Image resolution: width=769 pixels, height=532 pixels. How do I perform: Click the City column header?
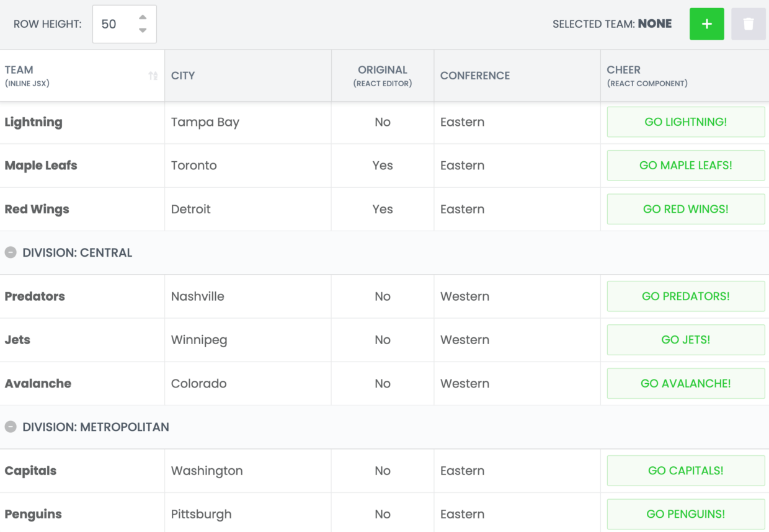[248, 76]
